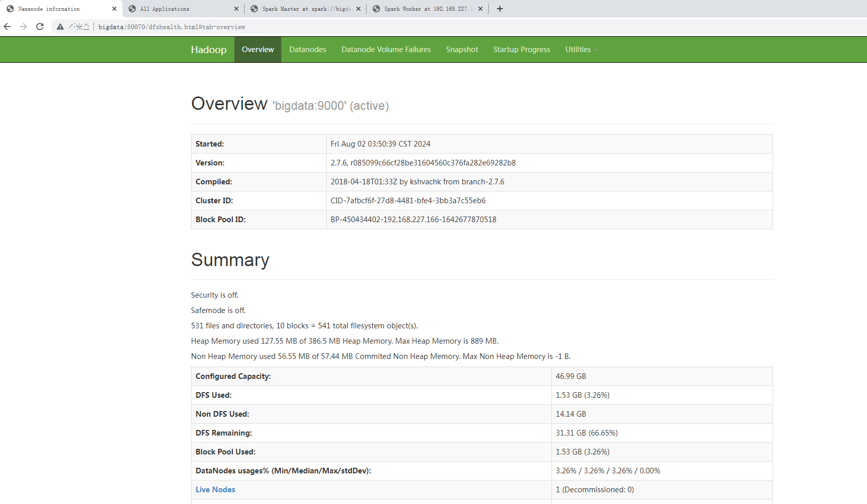The height and width of the screenshot is (504, 867).
Task: Select the Namenode information browser tab
Action: [x=61, y=9]
